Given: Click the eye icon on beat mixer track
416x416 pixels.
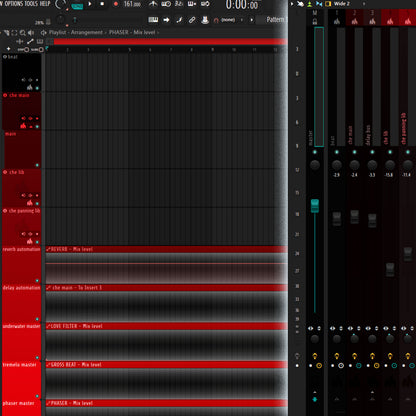Looking at the screenshot, I should pyautogui.click(x=332, y=328).
